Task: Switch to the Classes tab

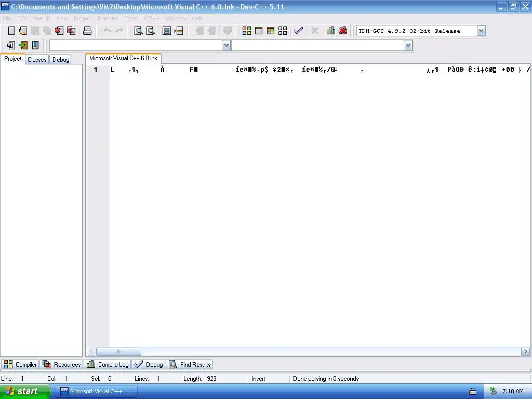Action: [x=37, y=59]
